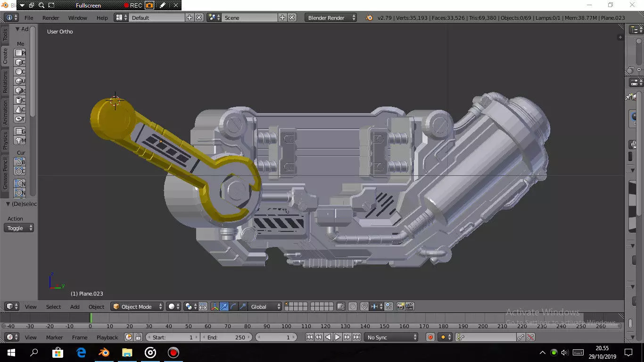
Task: Click the recorder camera screenshot icon
Action: 149,5
